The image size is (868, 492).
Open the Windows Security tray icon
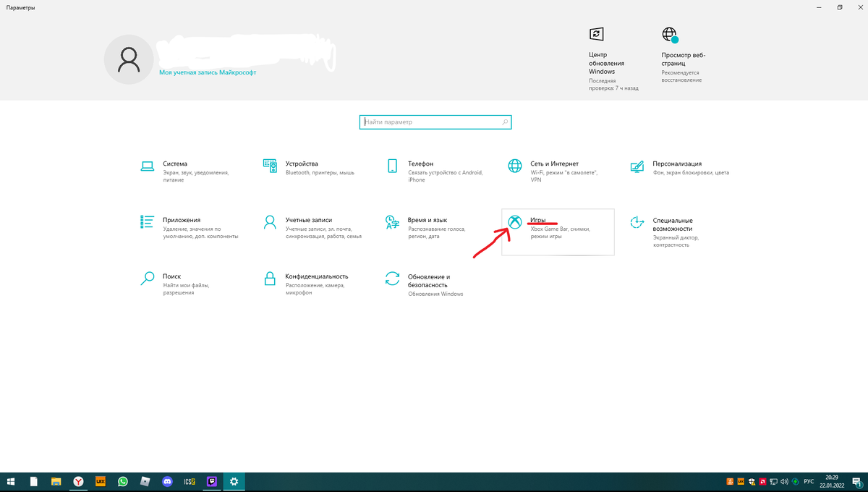(x=752, y=482)
